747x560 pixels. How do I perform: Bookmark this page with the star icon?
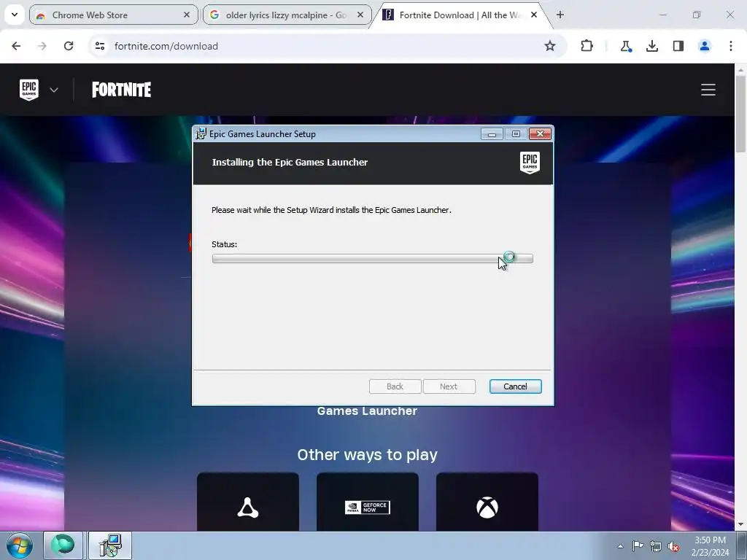(550, 46)
